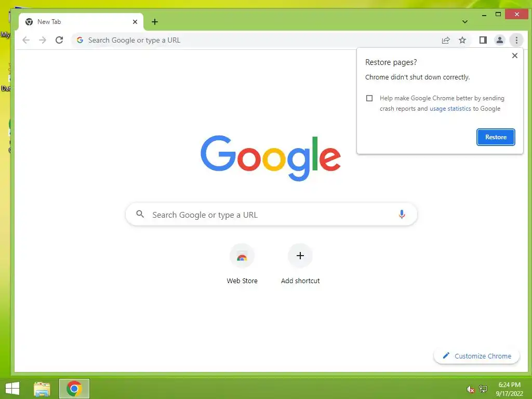Open the profile avatar menu
The width and height of the screenshot is (532, 399).
(x=499, y=40)
